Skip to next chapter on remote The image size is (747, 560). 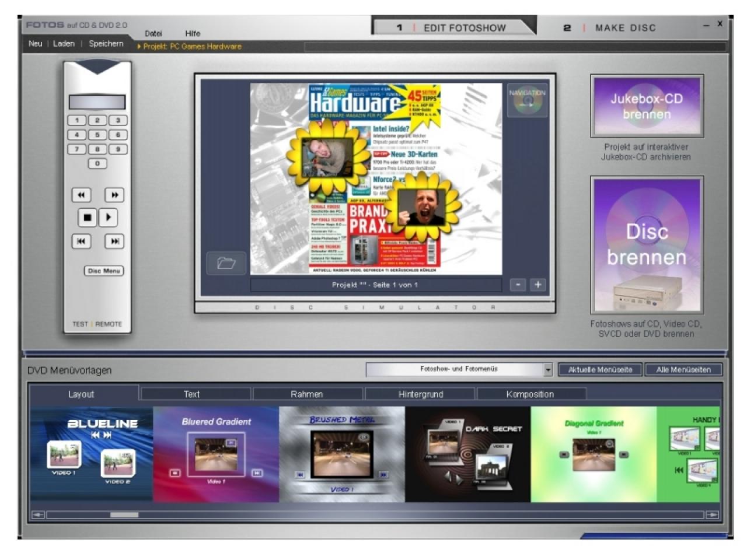(x=114, y=241)
